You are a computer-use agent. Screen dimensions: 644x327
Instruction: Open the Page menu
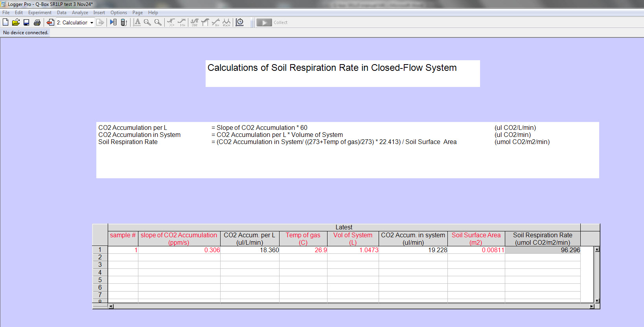(138, 13)
